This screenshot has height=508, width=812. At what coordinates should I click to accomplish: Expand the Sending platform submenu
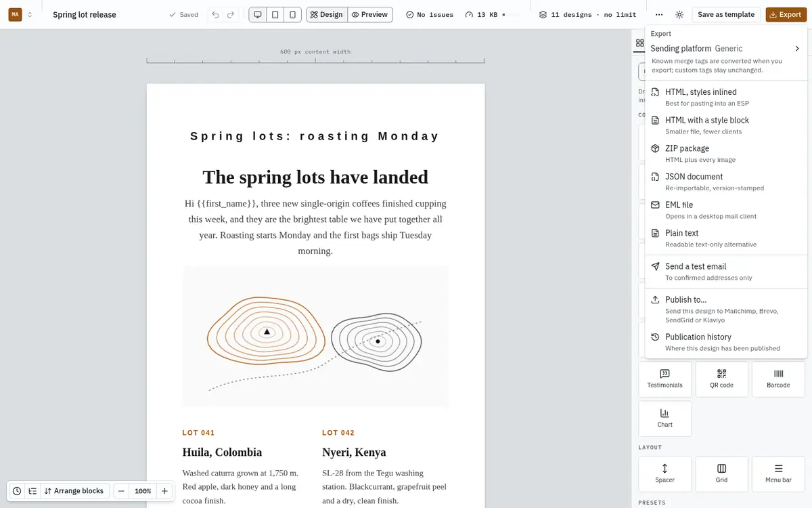(726, 49)
